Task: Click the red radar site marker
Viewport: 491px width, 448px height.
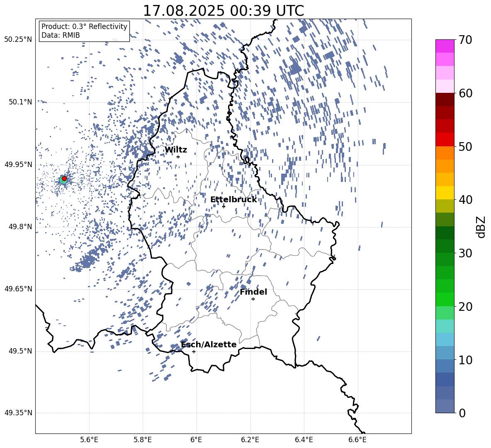Action: [x=64, y=179]
